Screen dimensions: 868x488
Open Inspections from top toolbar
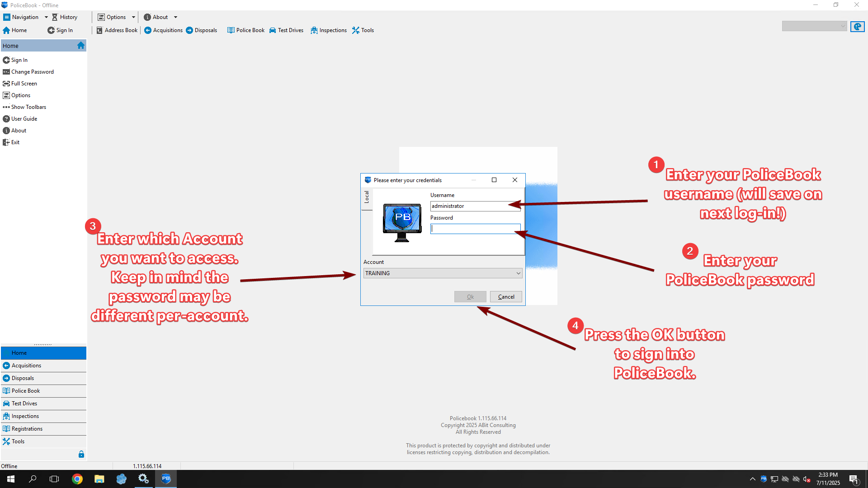click(329, 30)
